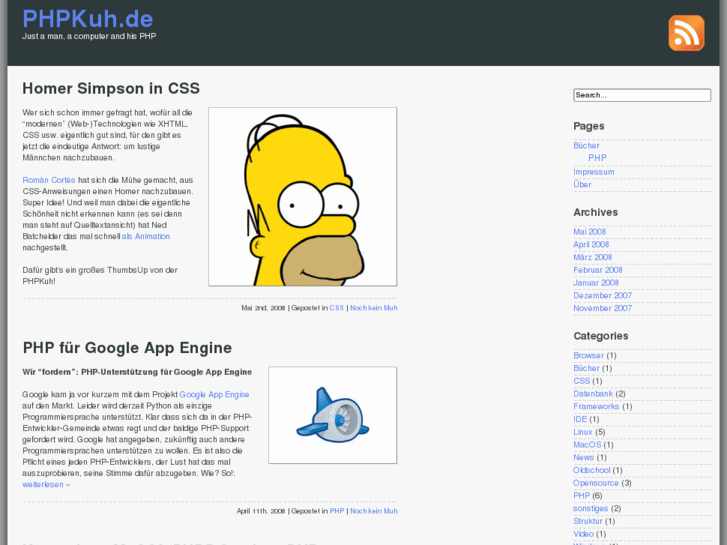Click 'Noch kein Muh' under Homer post
Viewport: 727px width, 545px height.
[374, 308]
